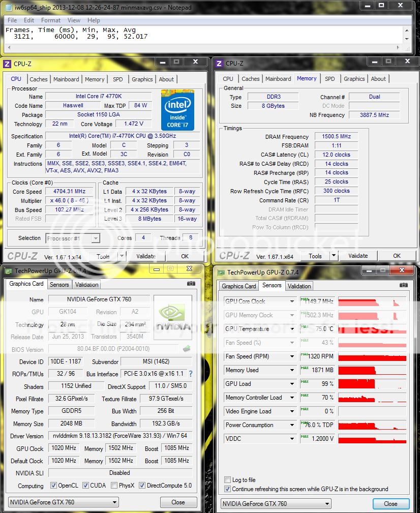420x513 pixels.
Task: Click the camera screenshot icon in GPU-Z Graphics Card window
Action: pyautogui.click(x=191, y=284)
